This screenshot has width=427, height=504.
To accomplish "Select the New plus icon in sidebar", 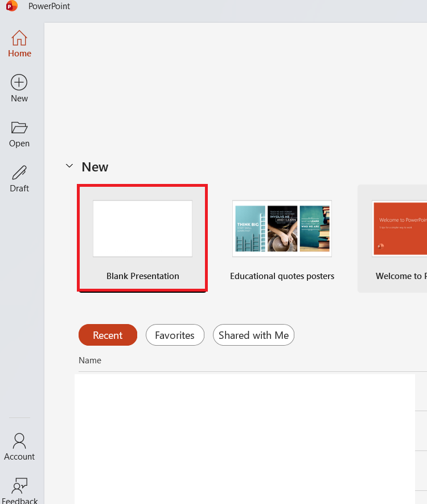I will click(x=19, y=82).
